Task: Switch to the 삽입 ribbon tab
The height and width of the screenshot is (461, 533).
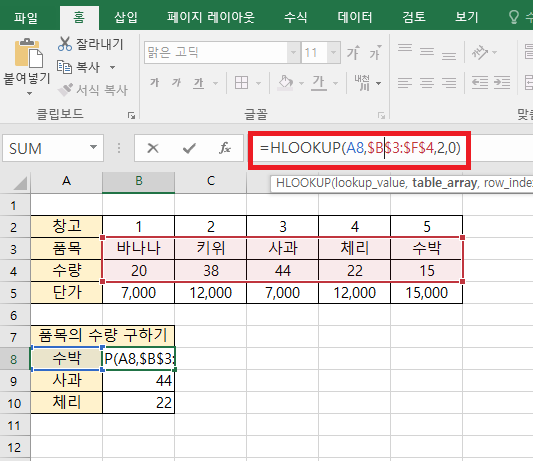Action: 126,17
